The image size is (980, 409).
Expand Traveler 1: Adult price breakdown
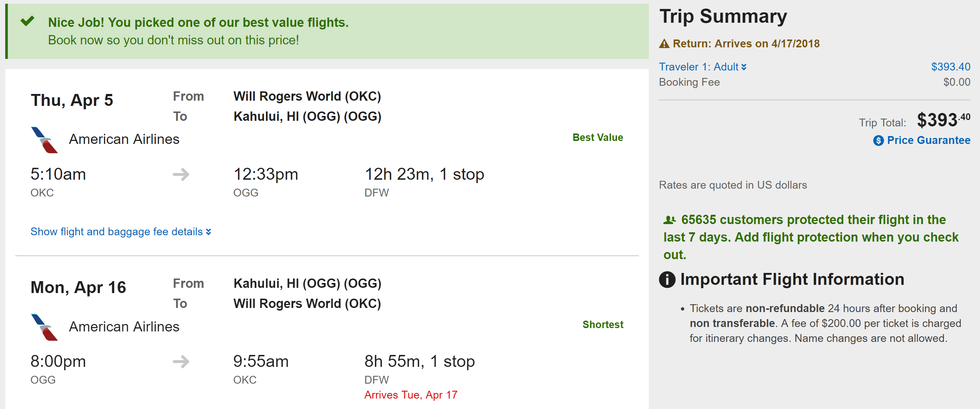[702, 67]
